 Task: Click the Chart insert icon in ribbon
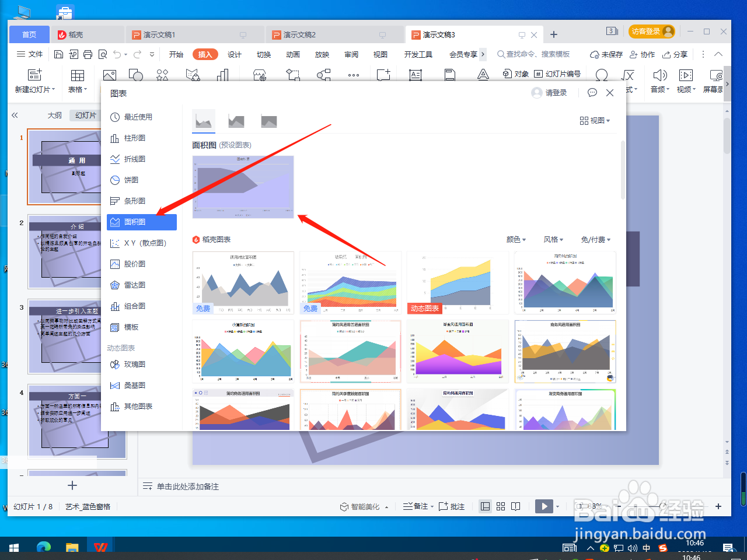[x=222, y=75]
